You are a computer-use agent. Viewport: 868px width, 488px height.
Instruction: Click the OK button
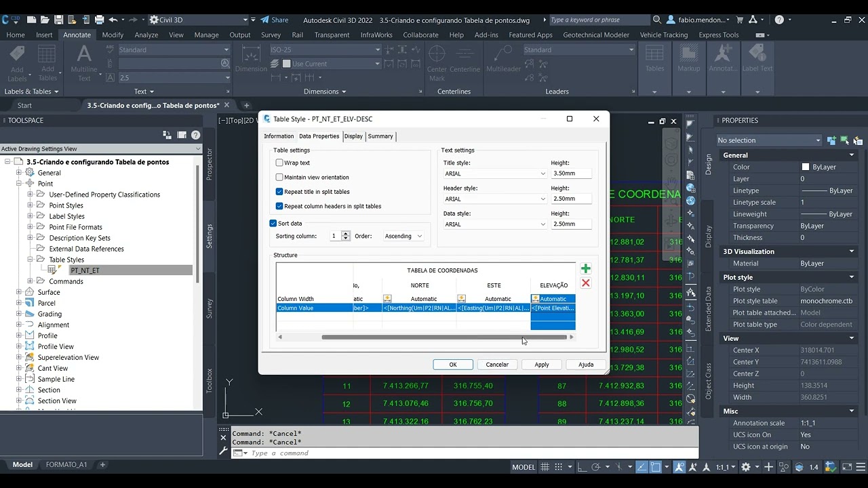tap(453, 365)
